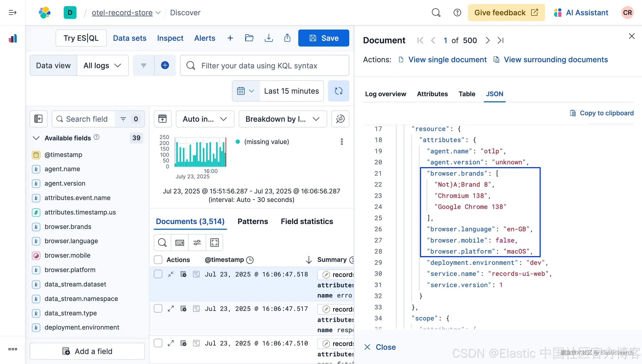Screen dimensions: 642x364
Task: Refresh the query results
Action: coord(339,91)
